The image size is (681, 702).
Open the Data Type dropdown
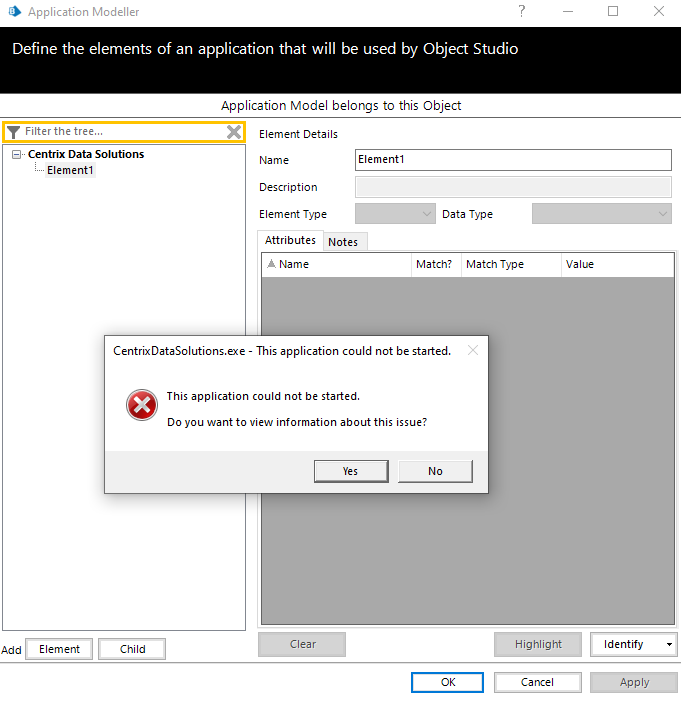(601, 214)
